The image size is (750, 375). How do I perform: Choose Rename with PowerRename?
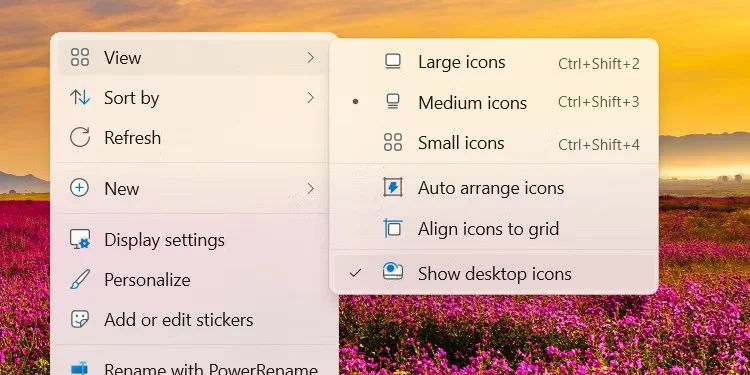point(195,367)
